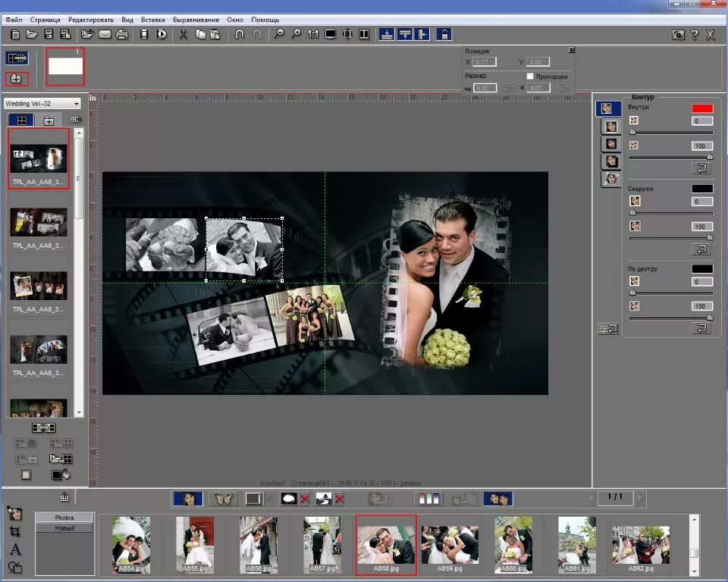Viewport: 728px width, 582px height.
Task: Select the Text tool letter A icon
Action: [x=15, y=549]
